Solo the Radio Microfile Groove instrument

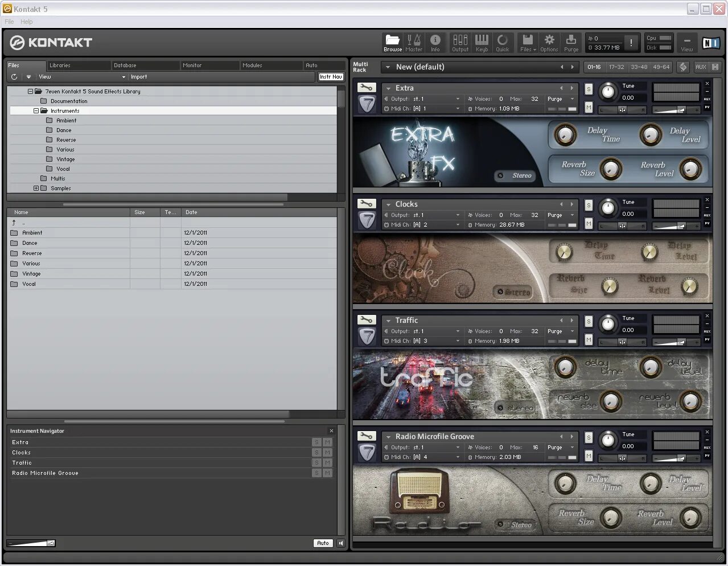(589, 438)
